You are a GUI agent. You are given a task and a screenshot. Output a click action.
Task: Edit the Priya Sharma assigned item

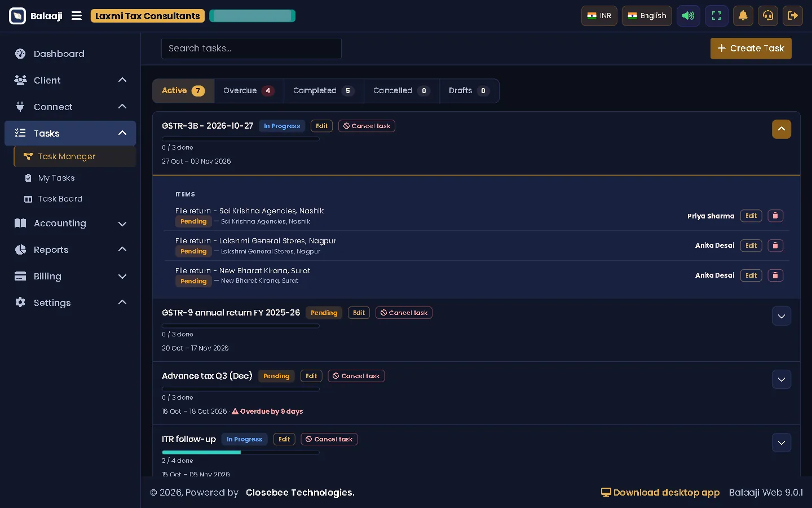[751, 216]
